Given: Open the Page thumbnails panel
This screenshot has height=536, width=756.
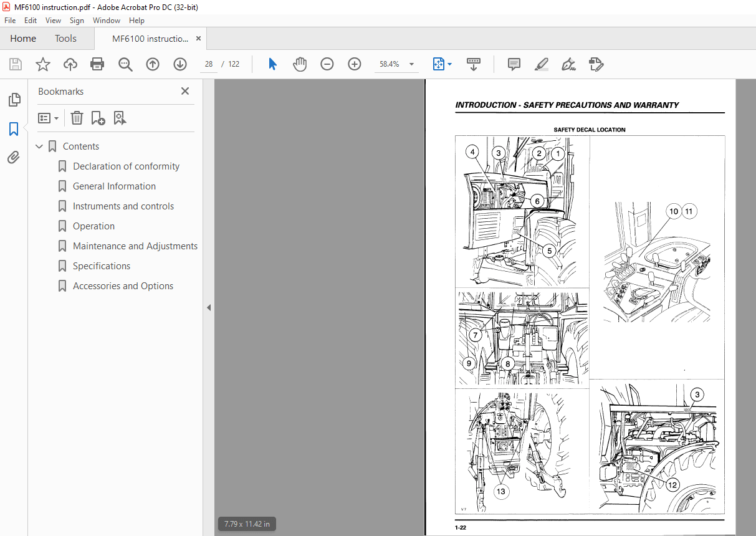Looking at the screenshot, I should (x=14, y=99).
